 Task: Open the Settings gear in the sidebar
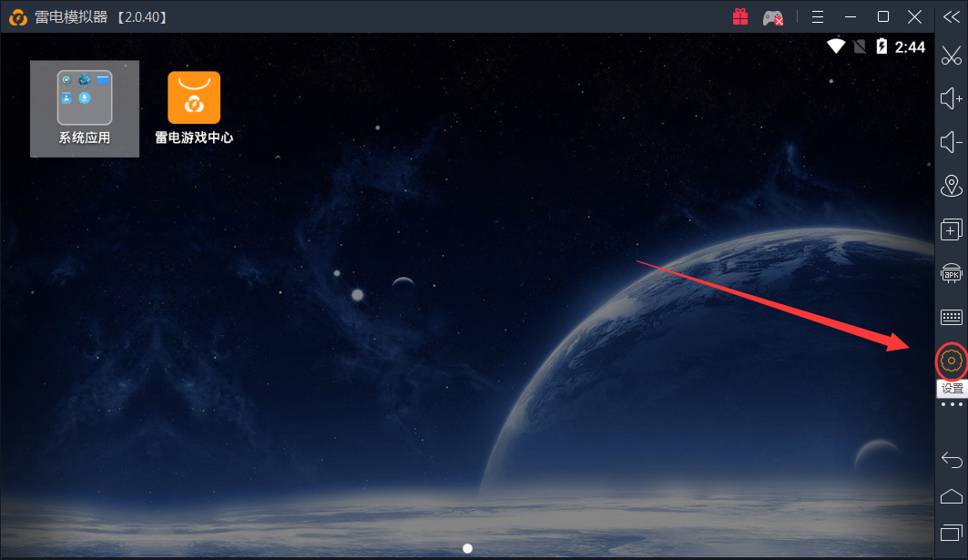tap(951, 361)
